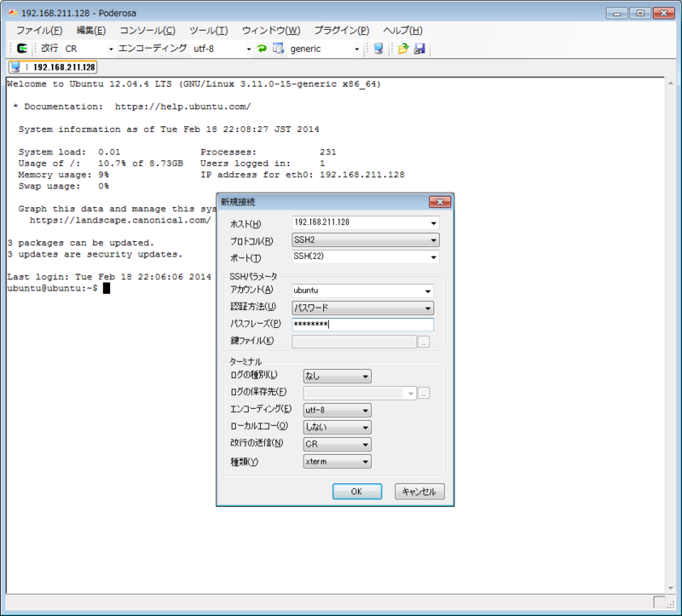Open the 編集(E) menu
682x616 pixels.
[91, 31]
